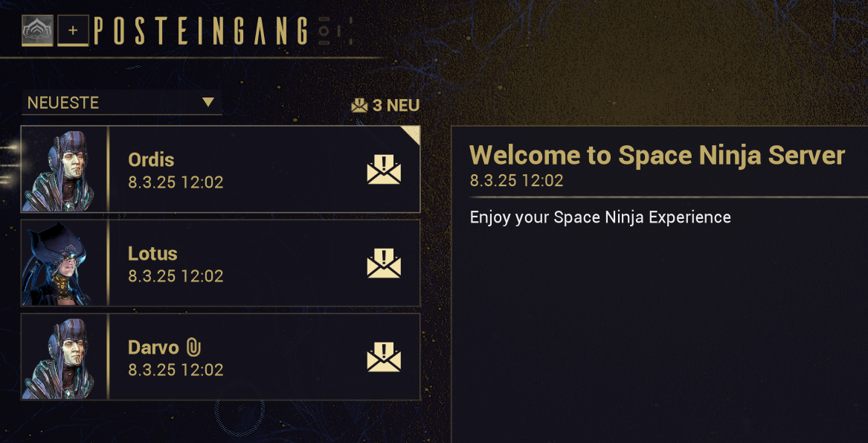Click the sort dropdown arrow triangle
The width and height of the screenshot is (868, 443).
208,103
